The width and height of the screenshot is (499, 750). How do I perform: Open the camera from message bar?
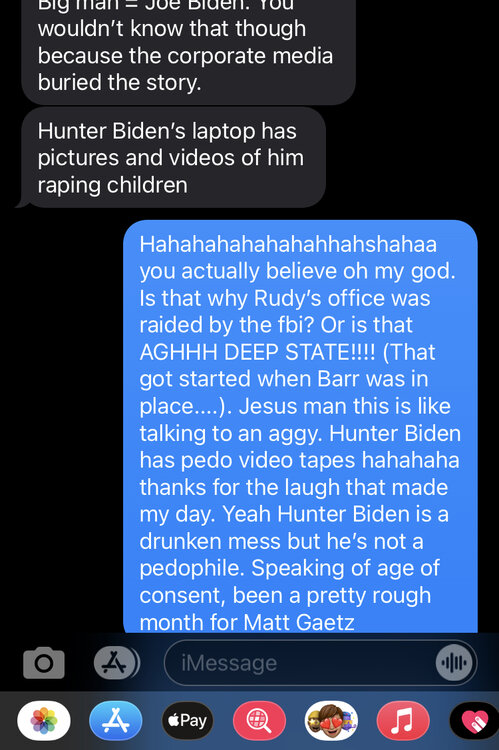(44, 663)
